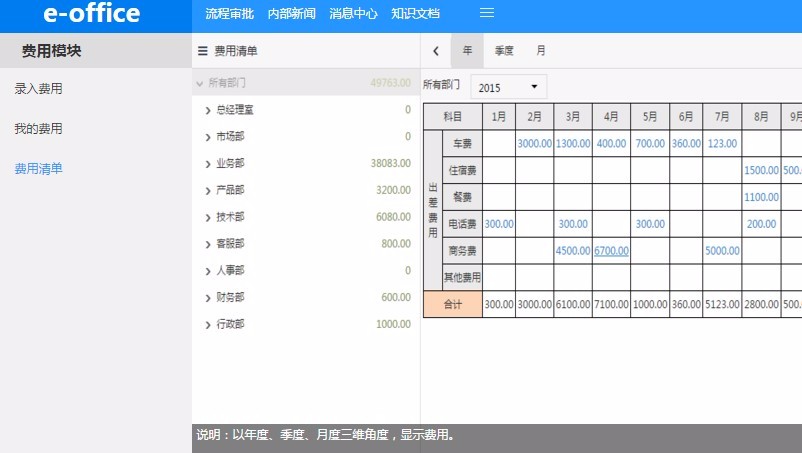Click the 400.00 车费 April value

tap(611, 144)
